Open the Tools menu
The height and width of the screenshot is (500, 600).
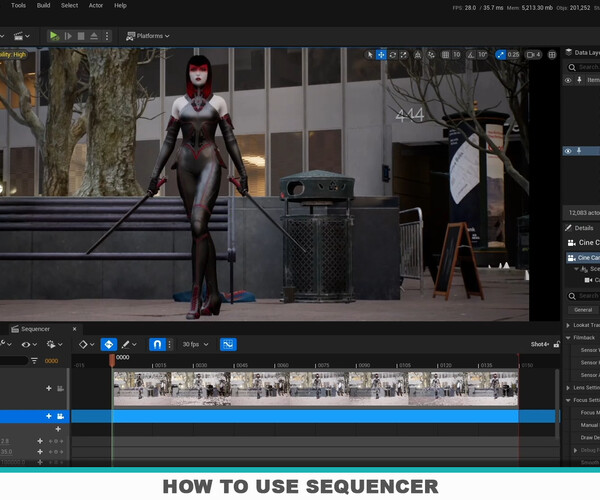(18, 5)
